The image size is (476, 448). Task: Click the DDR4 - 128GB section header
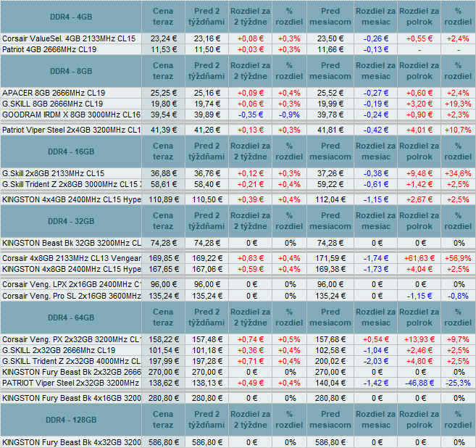[71, 420]
